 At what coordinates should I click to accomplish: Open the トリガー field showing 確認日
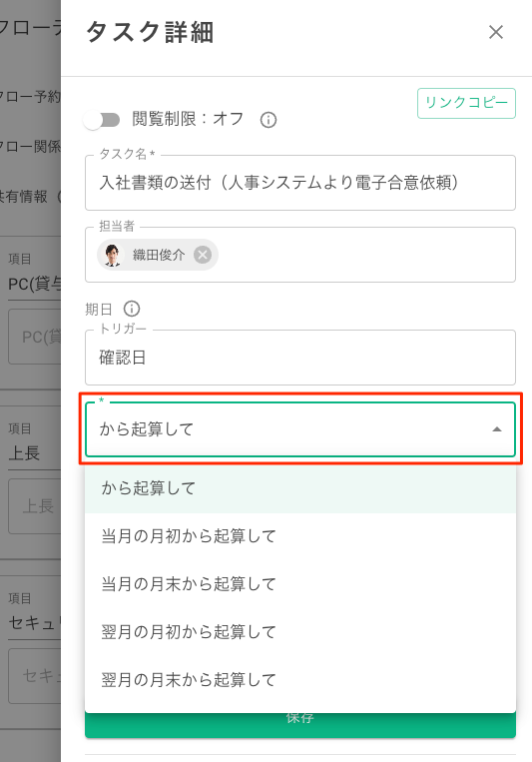click(x=299, y=358)
